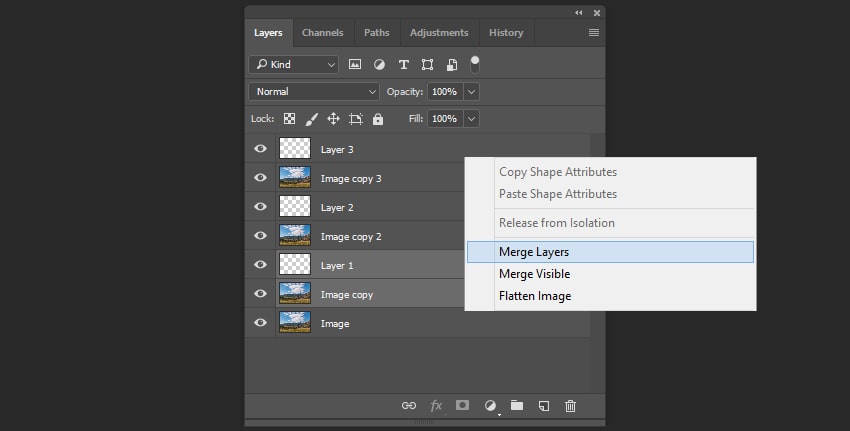
Task: Click the delete layer trash icon
Action: (x=570, y=406)
